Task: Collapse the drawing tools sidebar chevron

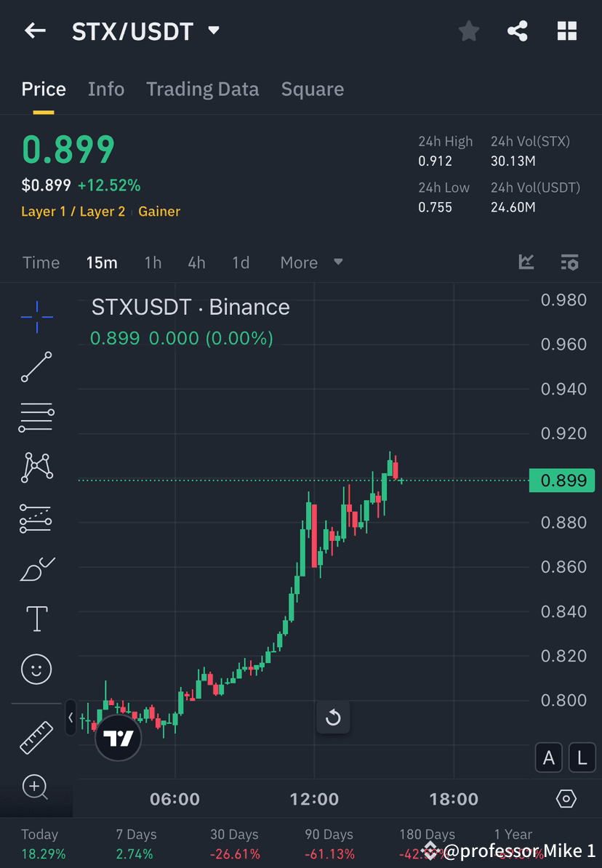Action: [70, 718]
